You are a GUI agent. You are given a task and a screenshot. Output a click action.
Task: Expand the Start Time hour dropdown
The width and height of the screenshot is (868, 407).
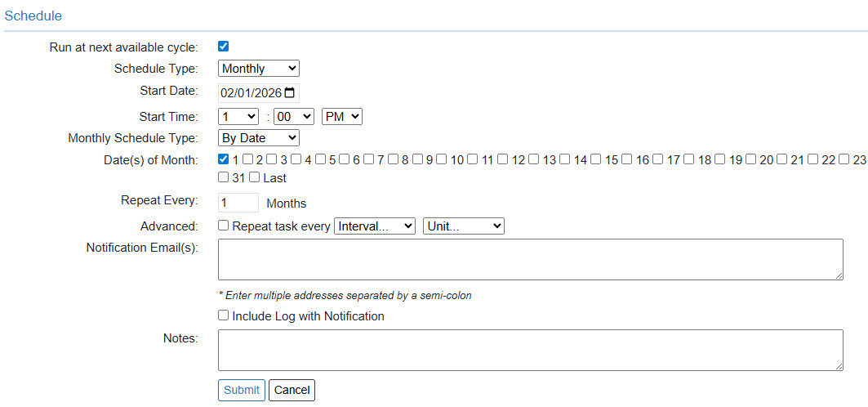[238, 117]
